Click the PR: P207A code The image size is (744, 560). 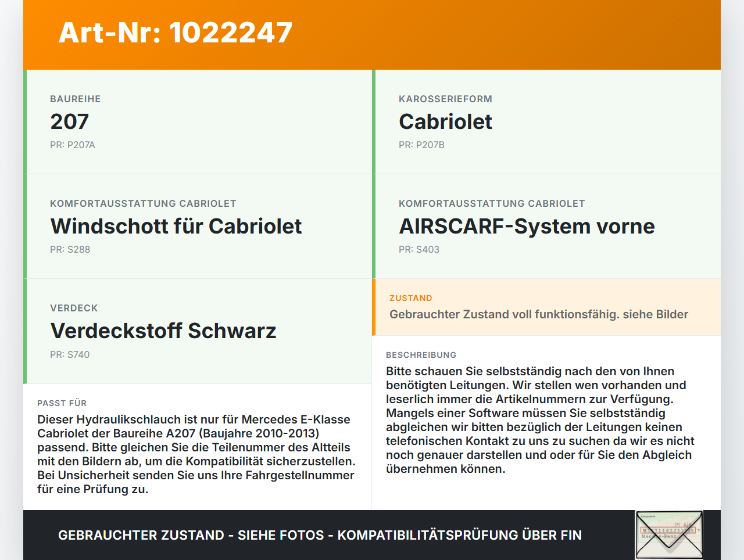click(73, 145)
